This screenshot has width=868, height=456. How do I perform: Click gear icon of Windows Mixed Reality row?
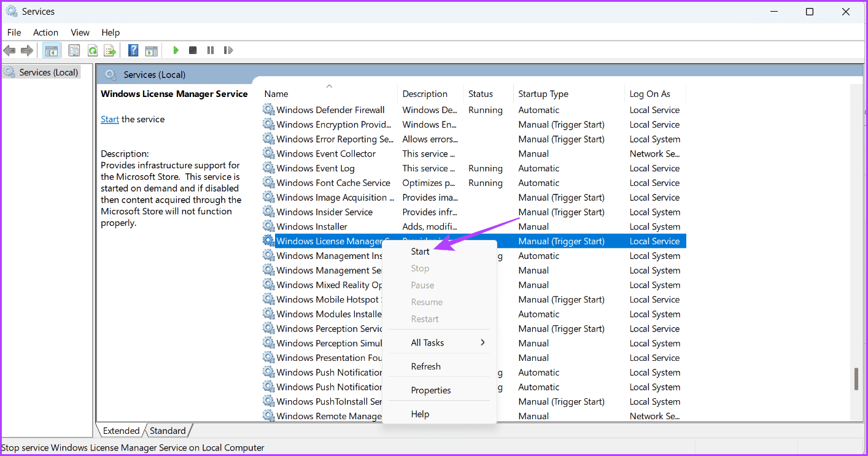click(x=269, y=285)
